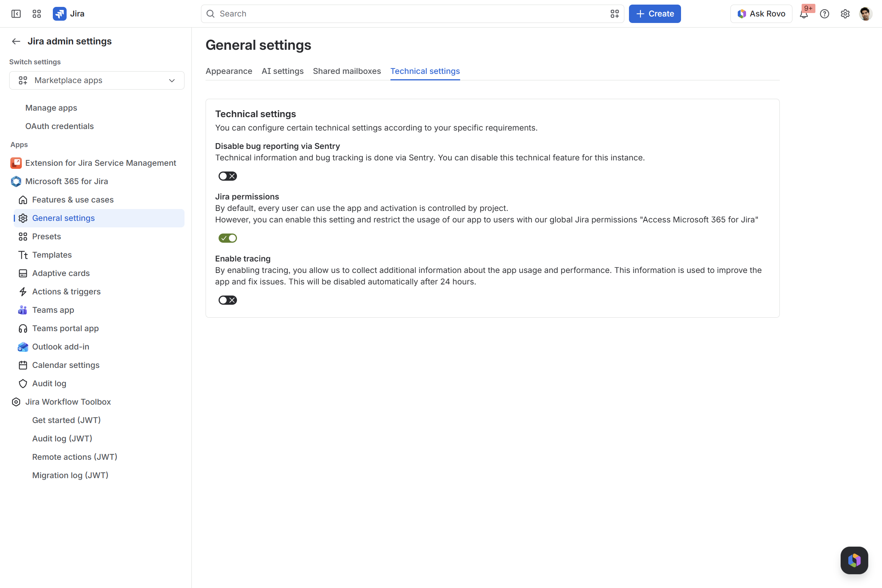Click the Teams app icon
This screenshot has height=588, width=882.
(23, 310)
